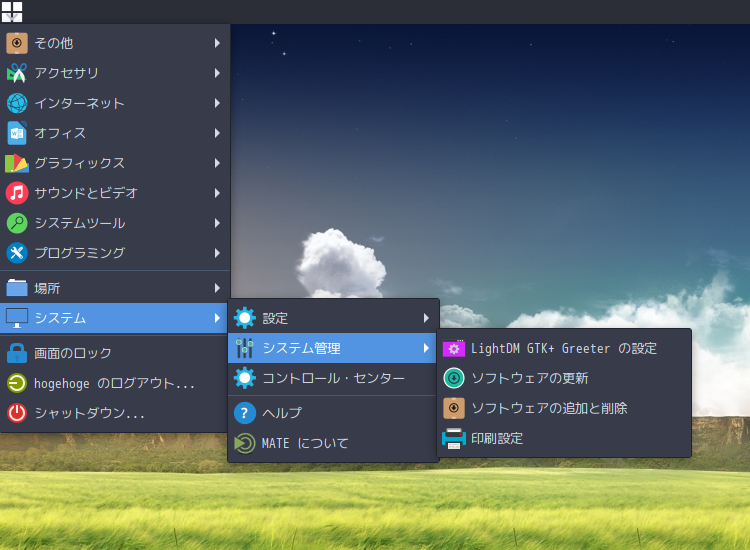Image resolution: width=750 pixels, height=550 pixels.
Task: Select the highlighted システム label
Action: click(x=60, y=318)
